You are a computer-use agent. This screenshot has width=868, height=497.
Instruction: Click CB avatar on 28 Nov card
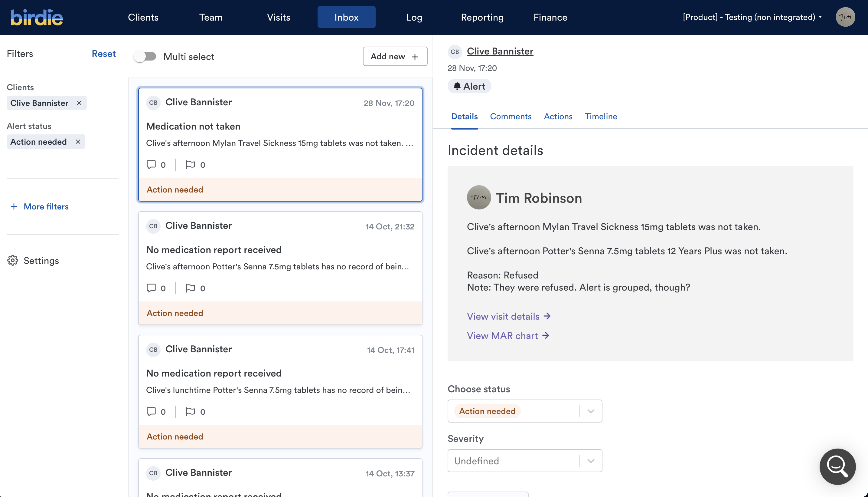pyautogui.click(x=153, y=102)
